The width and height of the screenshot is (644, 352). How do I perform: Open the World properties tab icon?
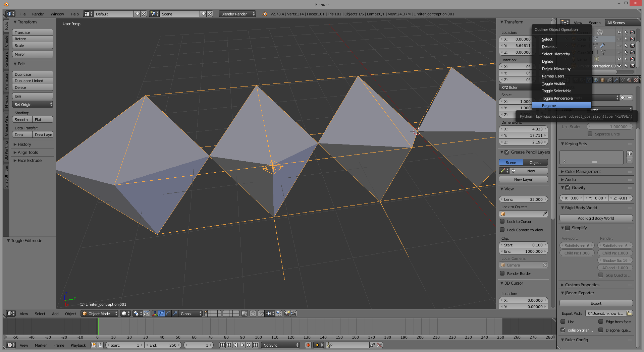click(596, 80)
